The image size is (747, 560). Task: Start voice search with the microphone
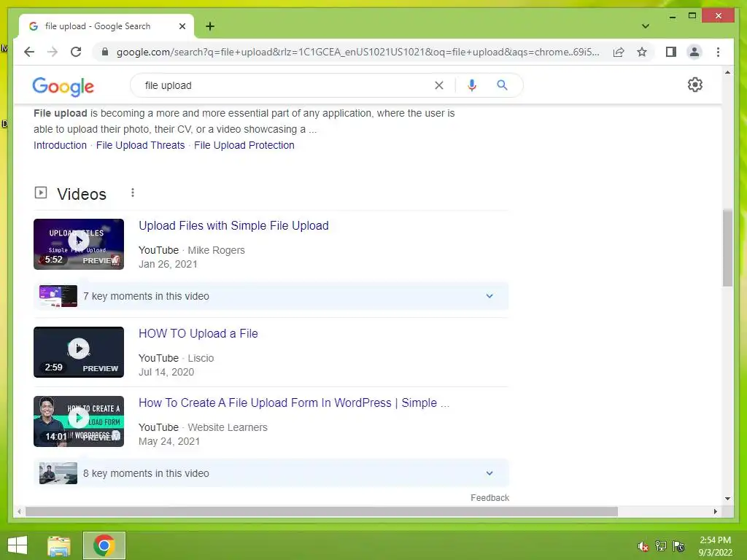472,85
